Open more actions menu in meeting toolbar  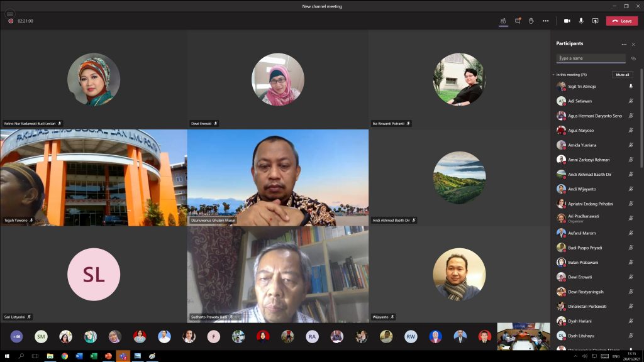(x=545, y=21)
